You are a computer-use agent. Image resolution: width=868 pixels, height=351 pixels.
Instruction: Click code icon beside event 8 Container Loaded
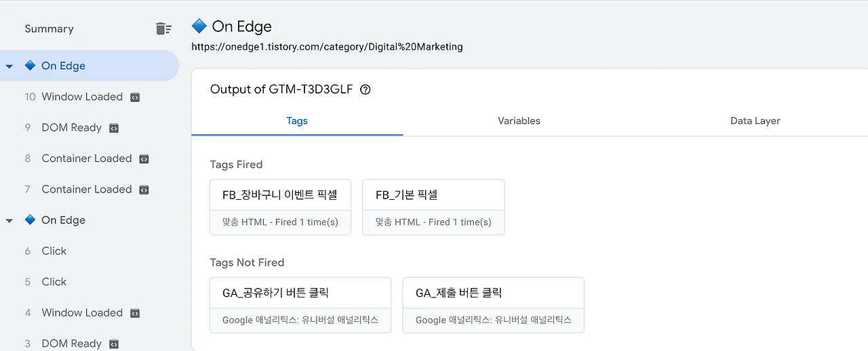click(144, 159)
